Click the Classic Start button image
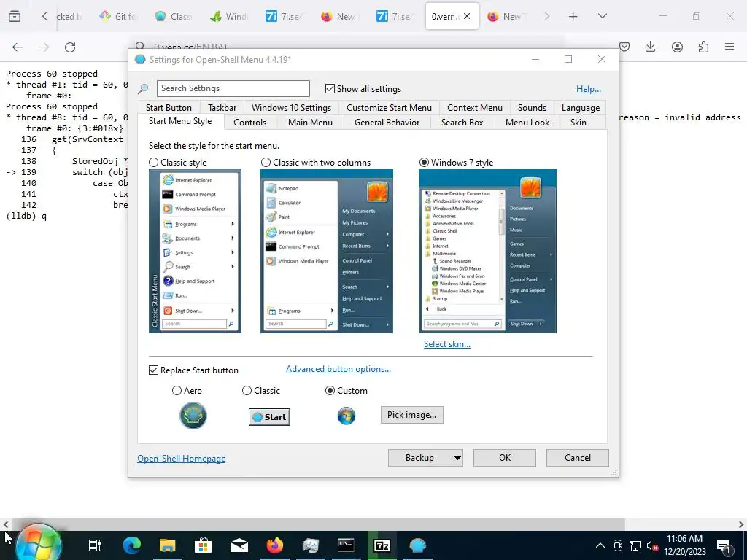 [269, 416]
